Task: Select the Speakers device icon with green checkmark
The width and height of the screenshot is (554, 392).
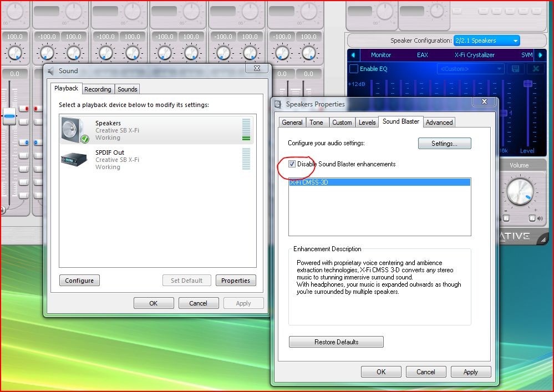Action: point(75,130)
